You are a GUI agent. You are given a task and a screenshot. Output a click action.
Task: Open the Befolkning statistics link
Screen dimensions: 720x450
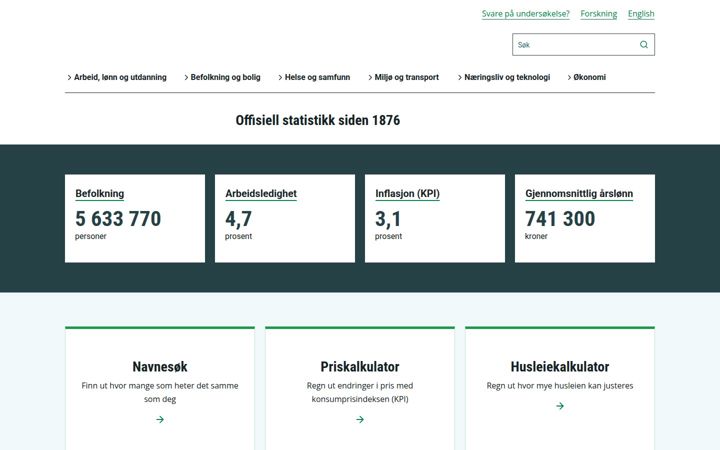click(100, 194)
